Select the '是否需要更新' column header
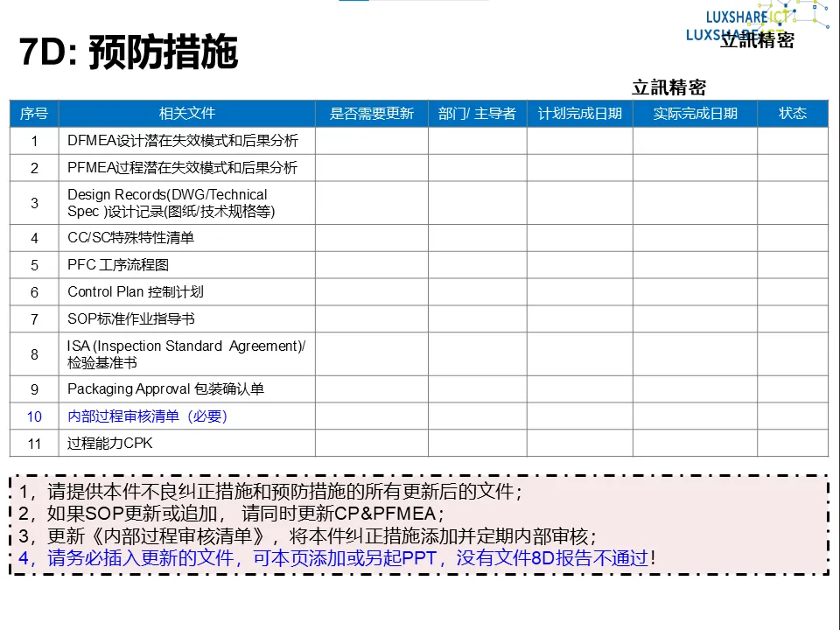The height and width of the screenshot is (630, 840). click(372, 114)
